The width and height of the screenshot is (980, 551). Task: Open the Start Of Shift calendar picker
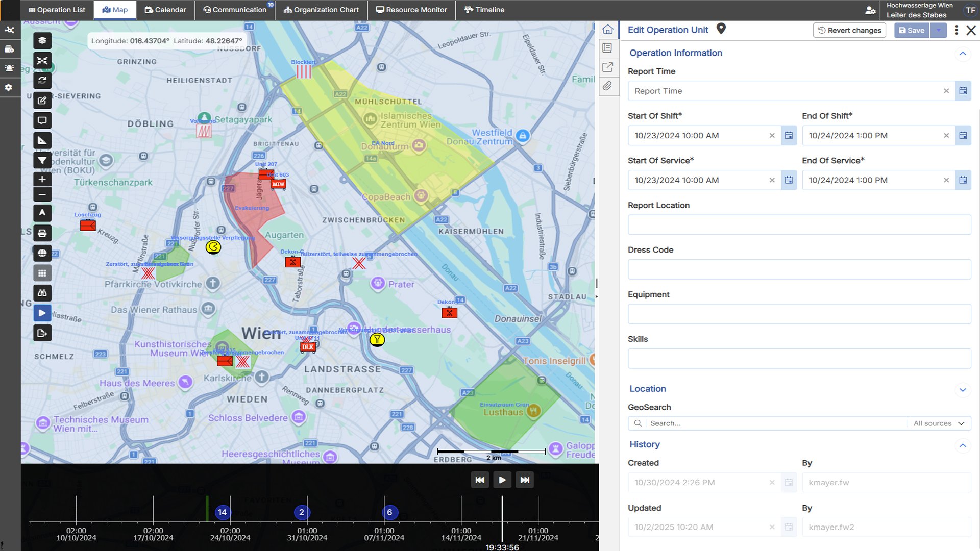tap(789, 135)
